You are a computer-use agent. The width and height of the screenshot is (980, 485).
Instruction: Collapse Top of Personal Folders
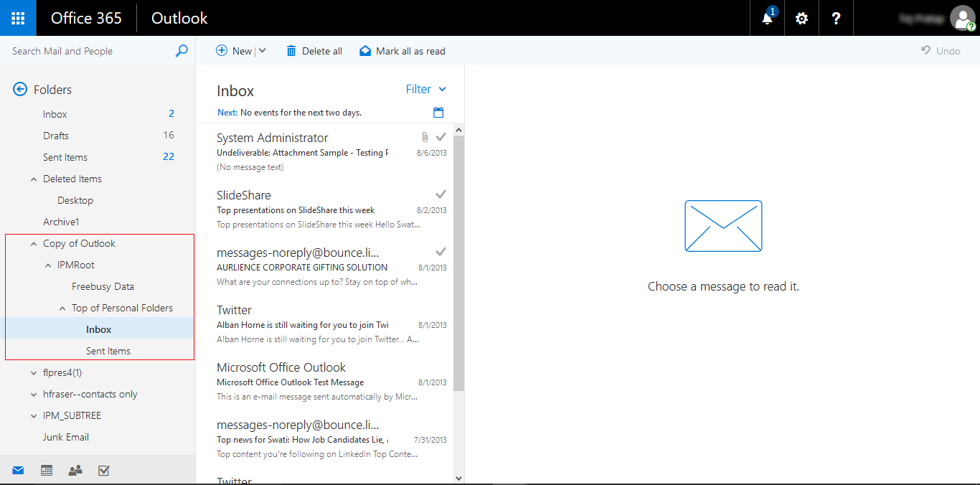click(x=62, y=309)
